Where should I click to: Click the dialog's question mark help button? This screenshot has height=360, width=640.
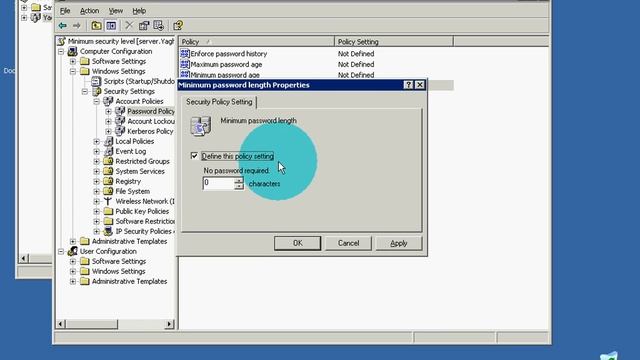coord(408,85)
